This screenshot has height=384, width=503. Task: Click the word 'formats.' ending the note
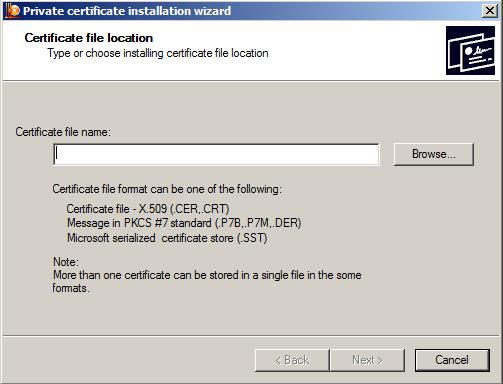pyautogui.click(x=71, y=288)
